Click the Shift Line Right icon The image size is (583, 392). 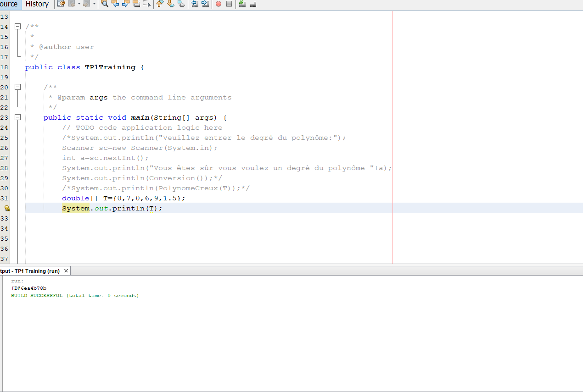click(205, 4)
